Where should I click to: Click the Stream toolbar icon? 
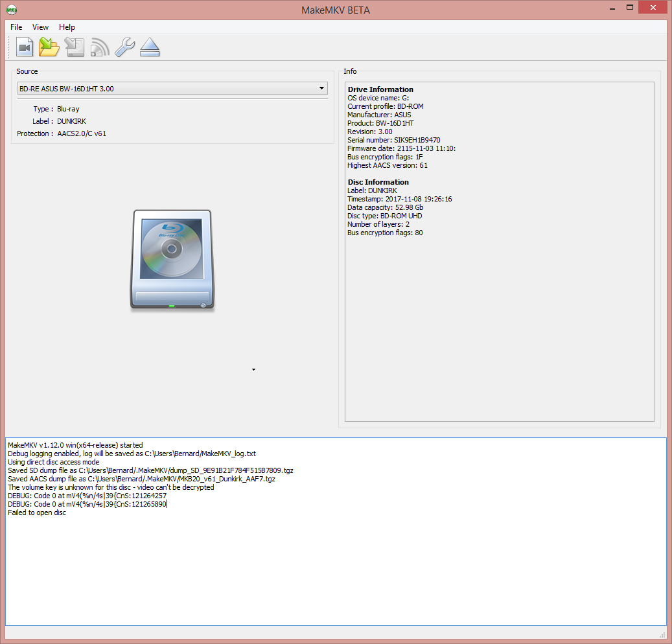[100, 47]
